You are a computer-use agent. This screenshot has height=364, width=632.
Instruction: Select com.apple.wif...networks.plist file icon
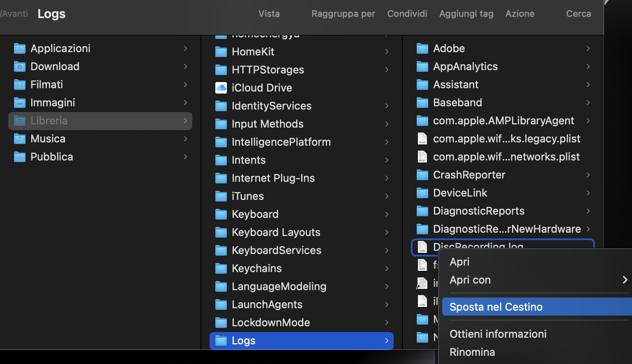422,157
